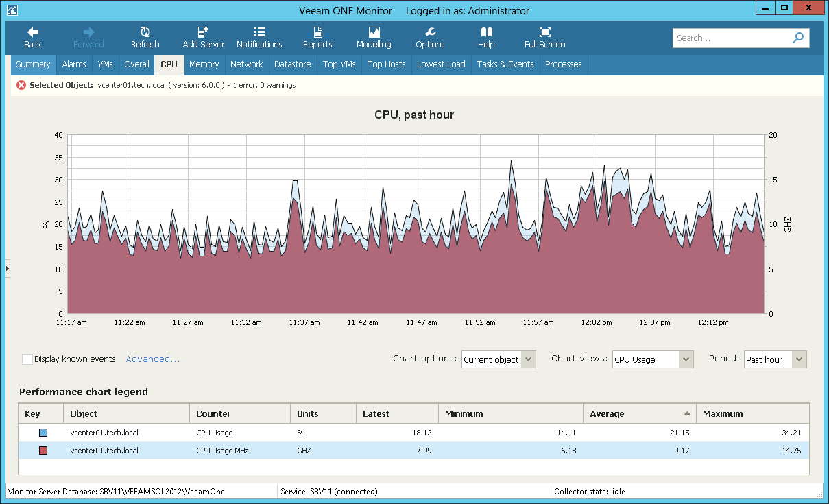Image resolution: width=829 pixels, height=504 pixels.
Task: Open the Top VMs tab
Action: (339, 64)
